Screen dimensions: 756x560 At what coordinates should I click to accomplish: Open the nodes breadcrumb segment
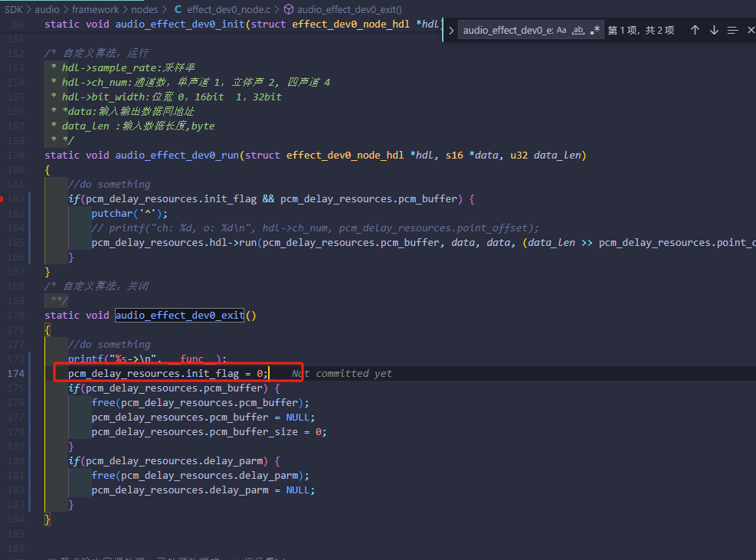(x=144, y=10)
